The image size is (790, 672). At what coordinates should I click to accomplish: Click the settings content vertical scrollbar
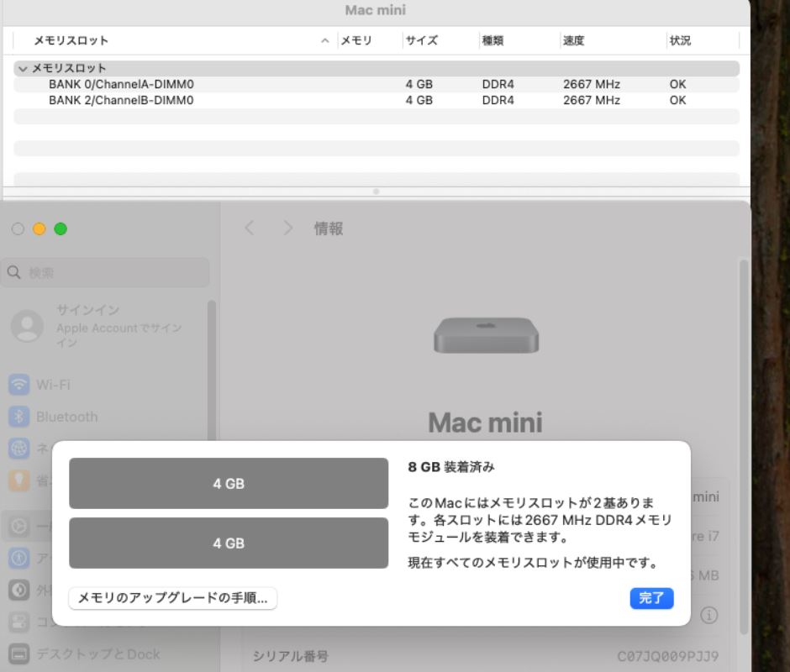pyautogui.click(x=744, y=446)
